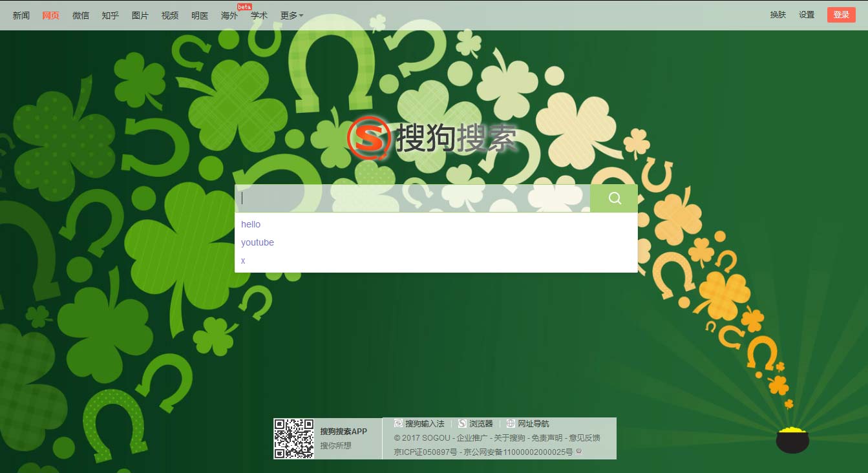Choose the 'youtube' suggestion from the list
Screen dimensions: 868x473
coord(257,242)
